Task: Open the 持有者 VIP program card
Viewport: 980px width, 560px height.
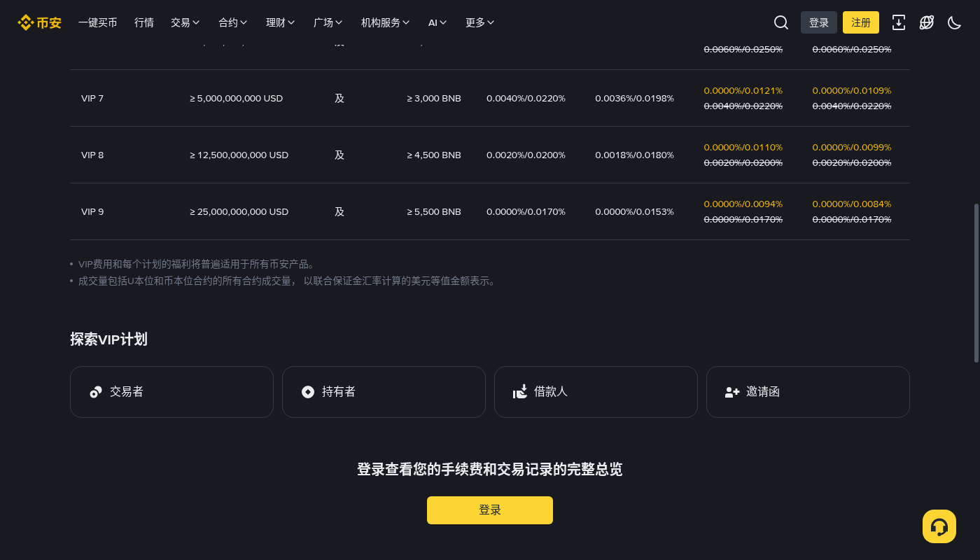Action: coord(384,392)
